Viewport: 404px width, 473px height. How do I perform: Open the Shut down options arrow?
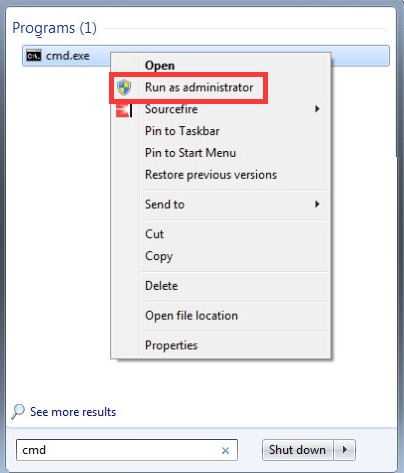click(x=345, y=450)
